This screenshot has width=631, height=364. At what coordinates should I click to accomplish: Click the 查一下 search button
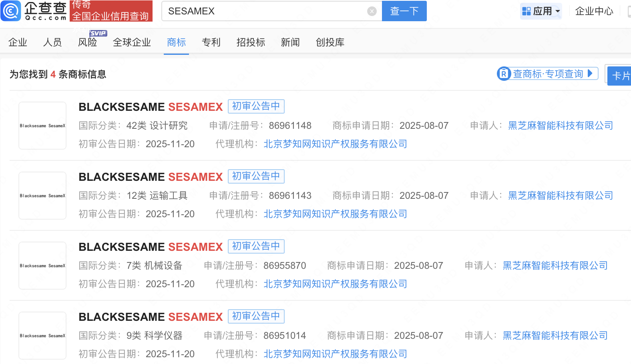point(404,11)
